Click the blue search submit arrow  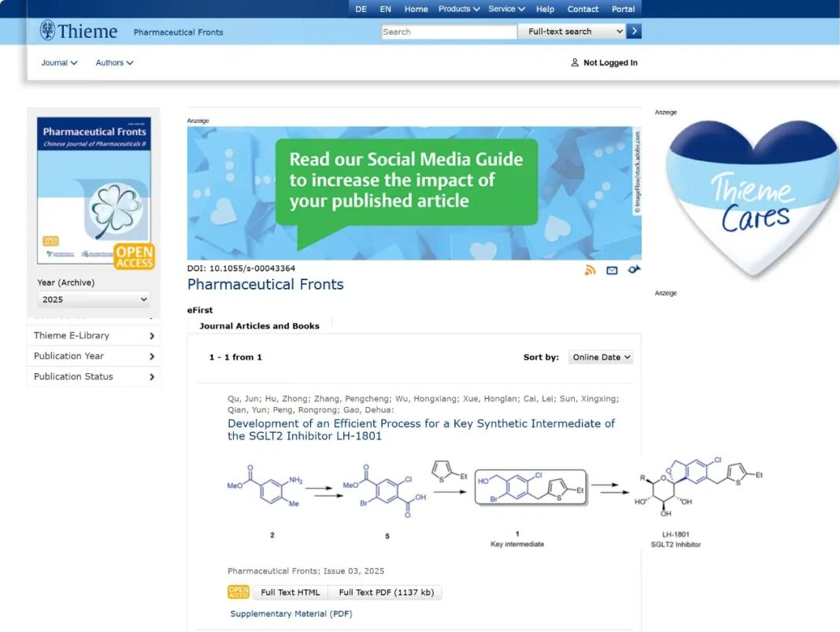pos(635,31)
